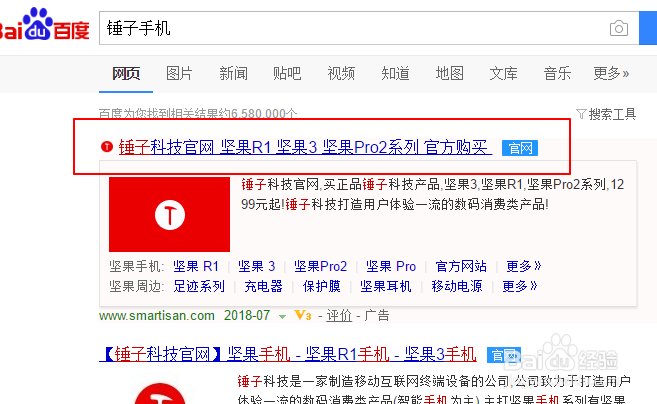Open the 文库 tab
The width and height of the screenshot is (657, 404).
[503, 74]
